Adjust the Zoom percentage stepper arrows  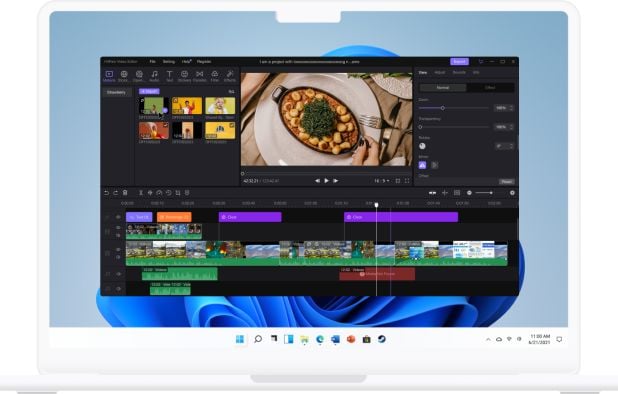(511, 108)
